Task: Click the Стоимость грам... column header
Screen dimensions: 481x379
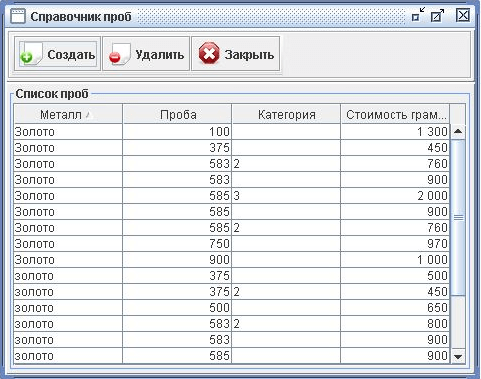Action: click(395, 114)
